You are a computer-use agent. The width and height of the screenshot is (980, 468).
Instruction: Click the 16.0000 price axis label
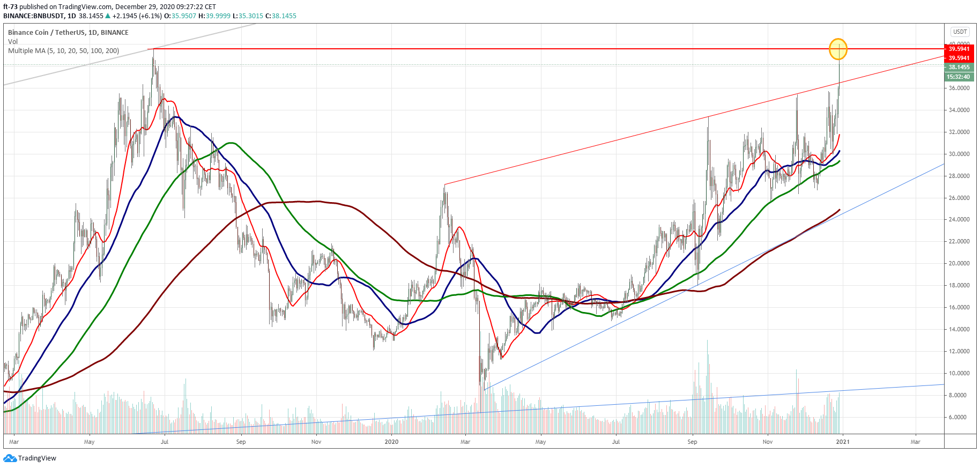tap(959, 308)
